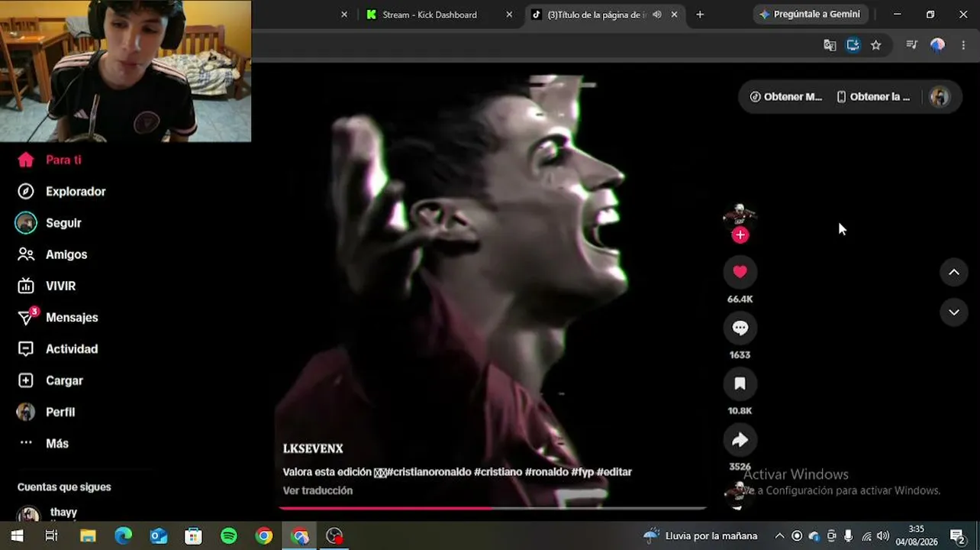Show hidden system tray icons

[x=779, y=536]
